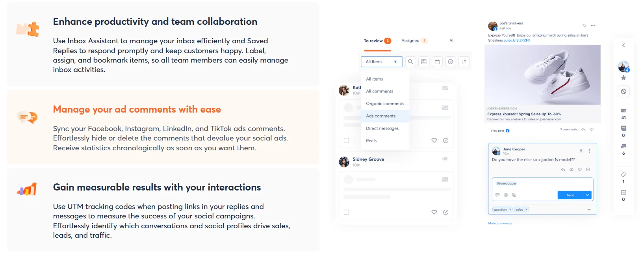This screenshot has height=257, width=644.
Task: Click the sort order arrows icon
Action: [464, 62]
